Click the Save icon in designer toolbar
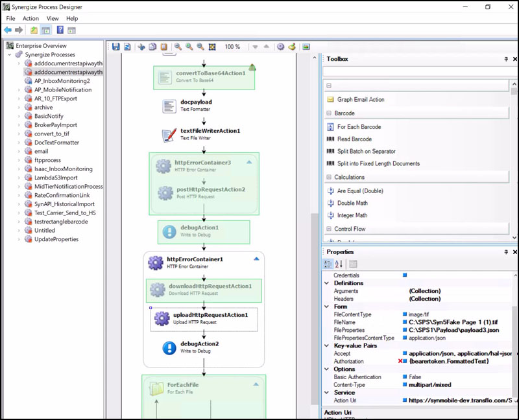This screenshot has height=420, width=519. point(115,47)
